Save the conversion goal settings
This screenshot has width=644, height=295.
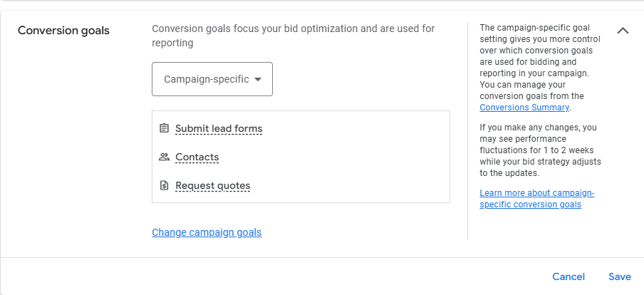pos(619,276)
